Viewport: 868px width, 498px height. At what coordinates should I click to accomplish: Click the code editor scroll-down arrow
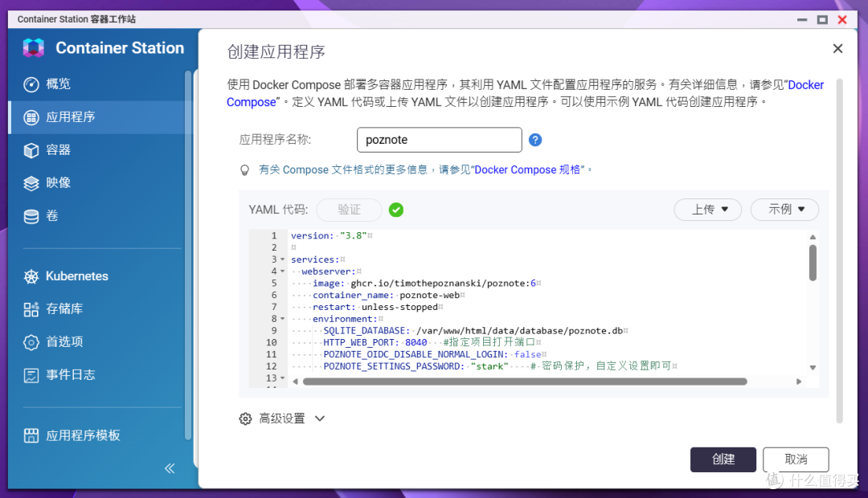(x=813, y=367)
